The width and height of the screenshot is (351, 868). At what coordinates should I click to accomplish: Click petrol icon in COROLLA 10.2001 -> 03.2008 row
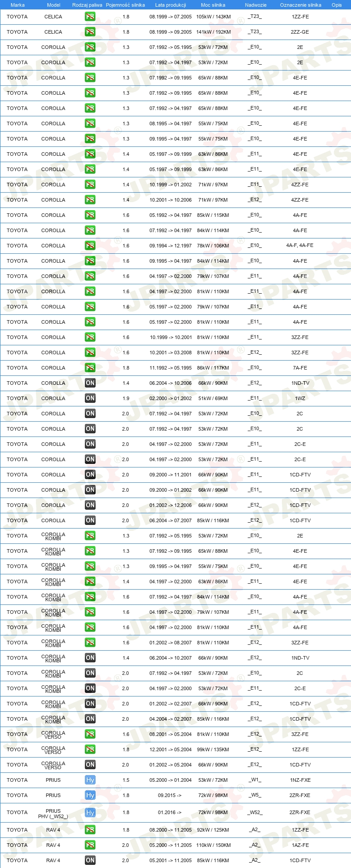(x=90, y=352)
